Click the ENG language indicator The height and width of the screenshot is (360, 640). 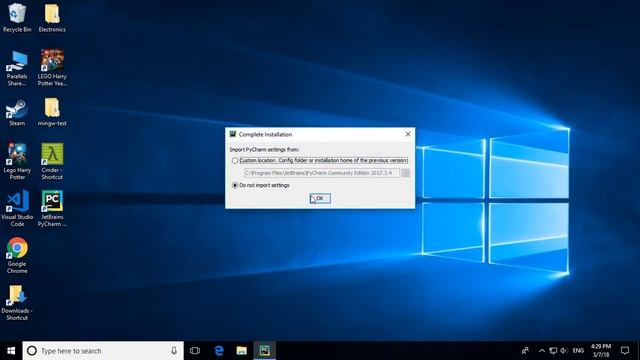click(578, 351)
